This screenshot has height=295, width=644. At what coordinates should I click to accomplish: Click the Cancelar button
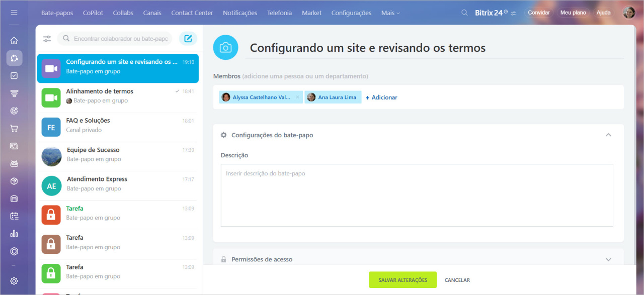457,280
